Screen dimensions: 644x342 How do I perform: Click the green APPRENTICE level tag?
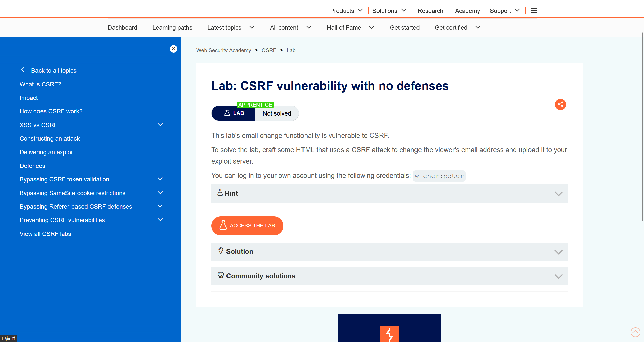point(255,105)
